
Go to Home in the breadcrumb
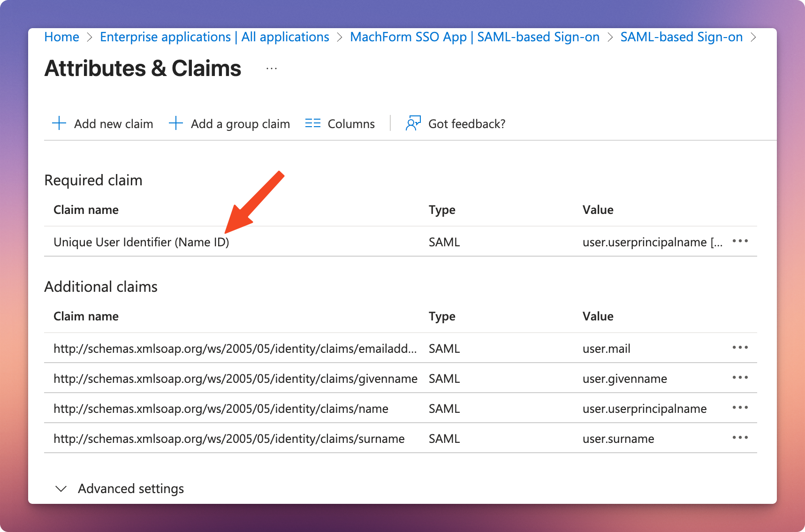coord(61,37)
